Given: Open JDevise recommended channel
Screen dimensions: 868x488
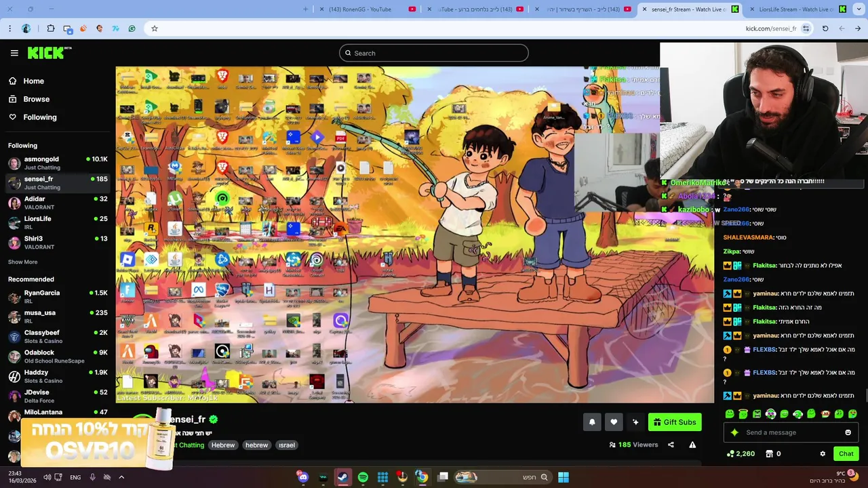Looking at the screenshot, I should (x=58, y=396).
